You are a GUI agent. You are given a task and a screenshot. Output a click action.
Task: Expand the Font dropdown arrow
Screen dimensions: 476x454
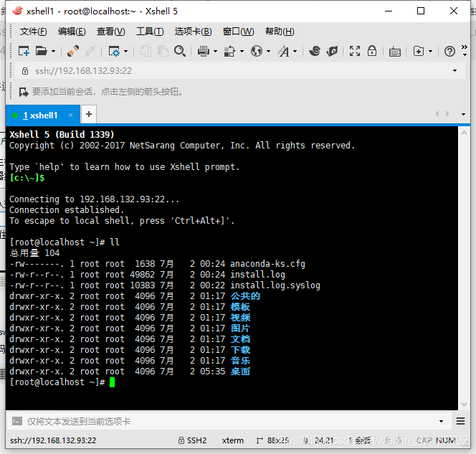[x=295, y=52]
